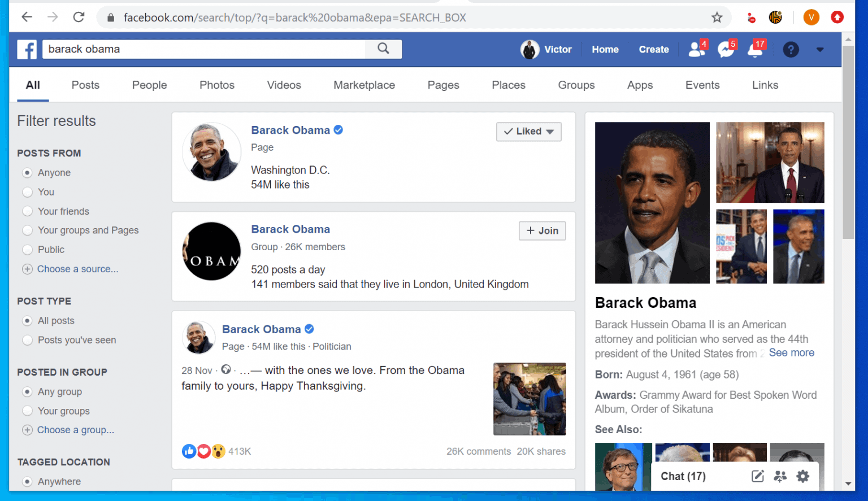Open the Thanksgiving post photo thumbnail

[530, 399]
